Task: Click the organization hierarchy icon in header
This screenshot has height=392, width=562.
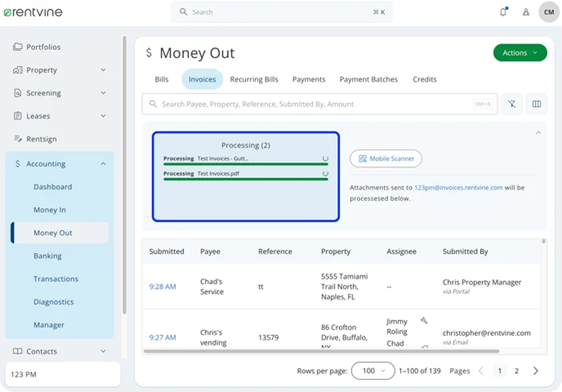Action: tap(526, 12)
